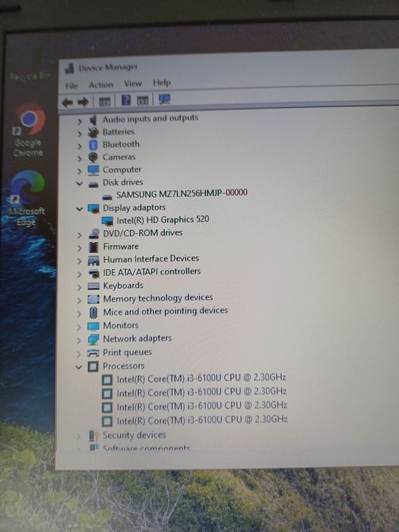This screenshot has height=532, width=399.
Task: Expand the Firmware node arrow
Action: tap(79, 249)
